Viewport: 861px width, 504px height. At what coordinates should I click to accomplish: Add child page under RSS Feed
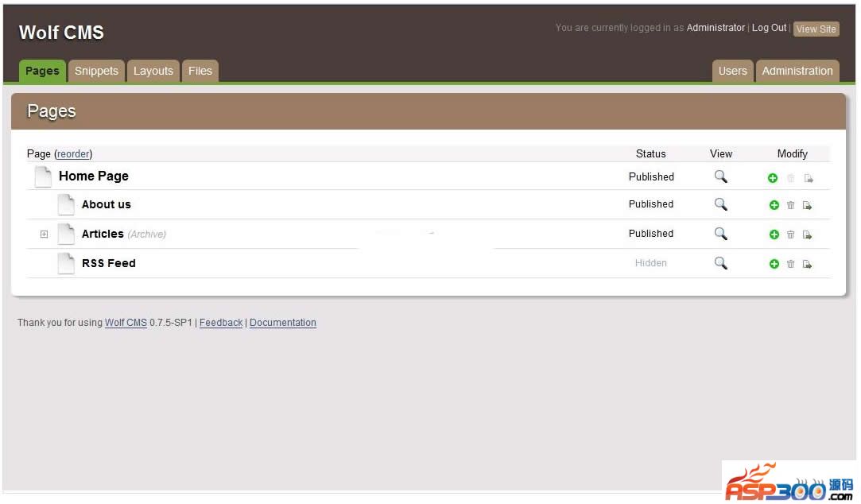click(774, 264)
